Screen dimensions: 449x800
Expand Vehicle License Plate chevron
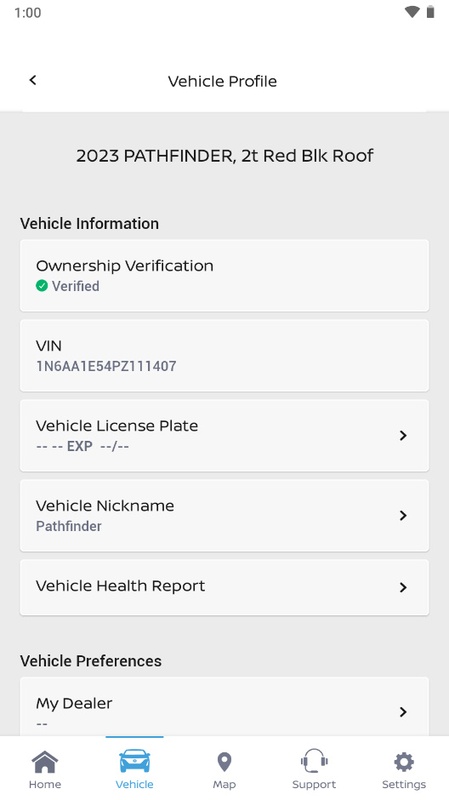click(403, 435)
